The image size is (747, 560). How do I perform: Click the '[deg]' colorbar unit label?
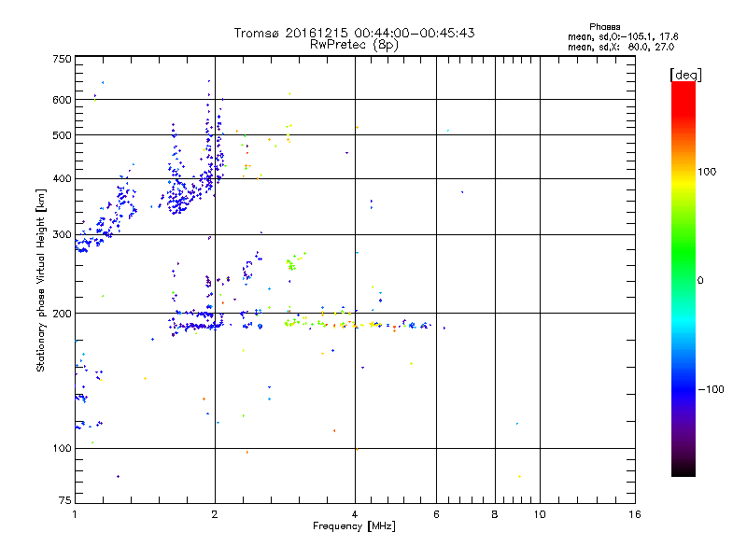point(685,75)
